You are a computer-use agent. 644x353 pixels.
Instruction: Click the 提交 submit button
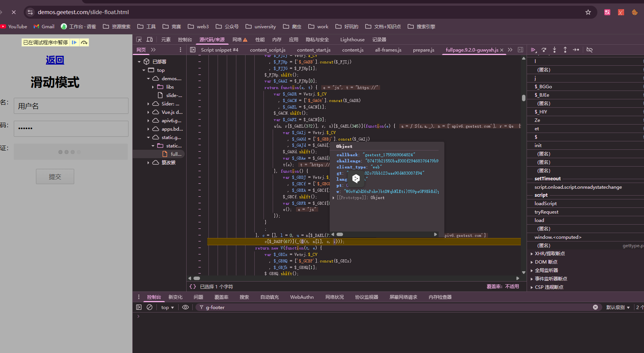[x=55, y=176]
